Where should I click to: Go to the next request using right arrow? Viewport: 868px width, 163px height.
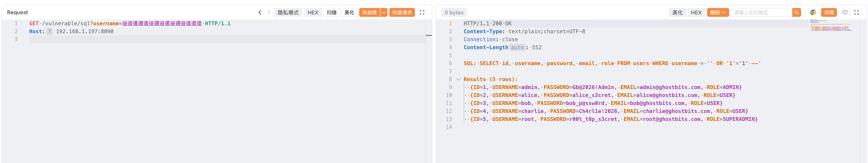tap(269, 12)
